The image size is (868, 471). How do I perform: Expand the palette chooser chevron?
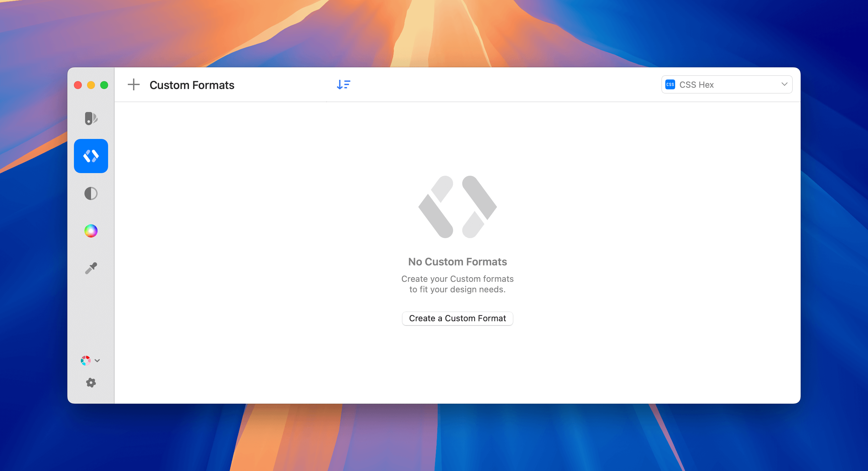tap(97, 361)
